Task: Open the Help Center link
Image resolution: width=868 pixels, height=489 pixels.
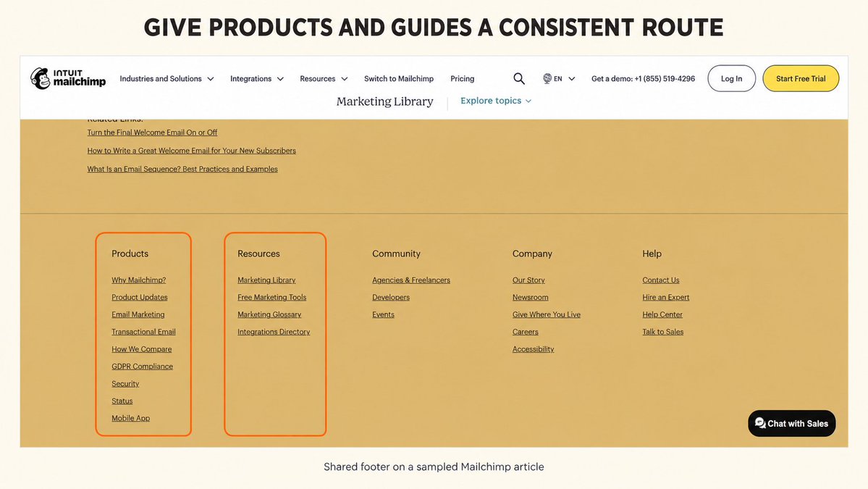Action: point(662,314)
